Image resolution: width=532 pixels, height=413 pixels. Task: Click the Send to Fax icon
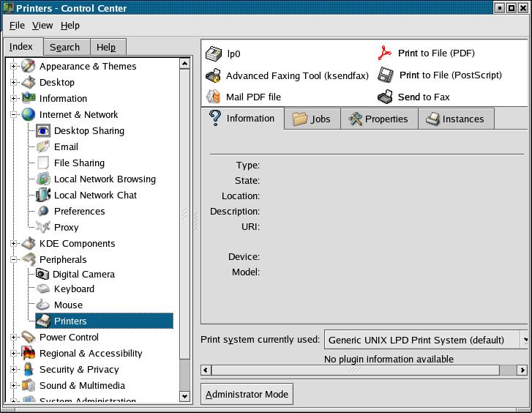click(385, 97)
